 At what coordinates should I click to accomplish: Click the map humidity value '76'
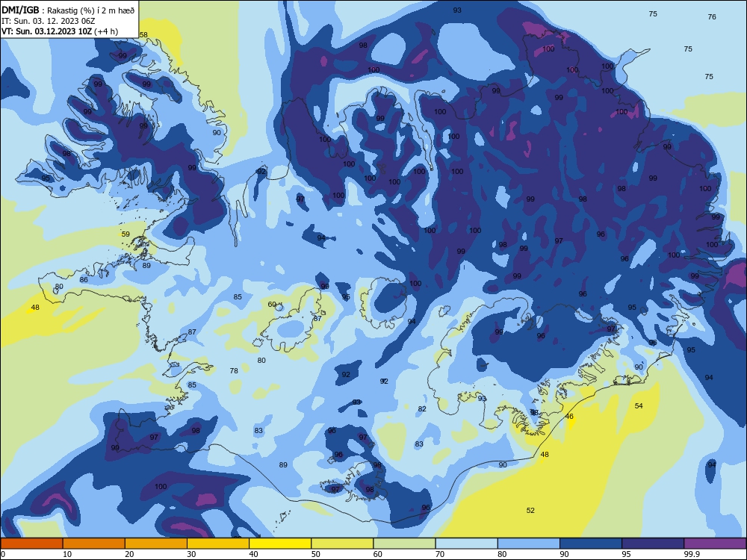712,16
